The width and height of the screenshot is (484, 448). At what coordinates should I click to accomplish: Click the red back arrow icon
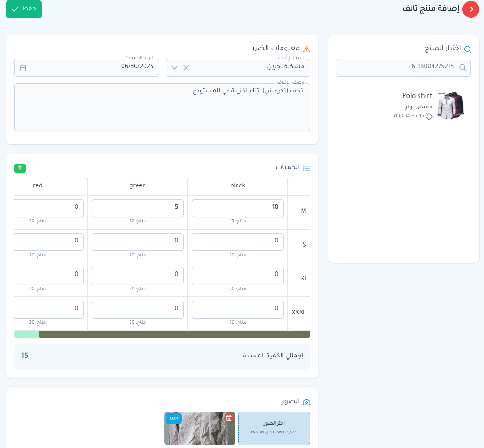pos(470,9)
